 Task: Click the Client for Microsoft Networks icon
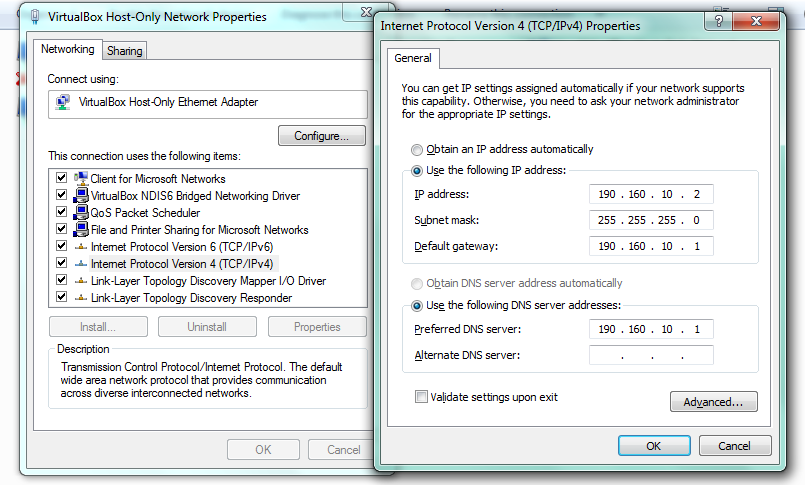coord(81,178)
